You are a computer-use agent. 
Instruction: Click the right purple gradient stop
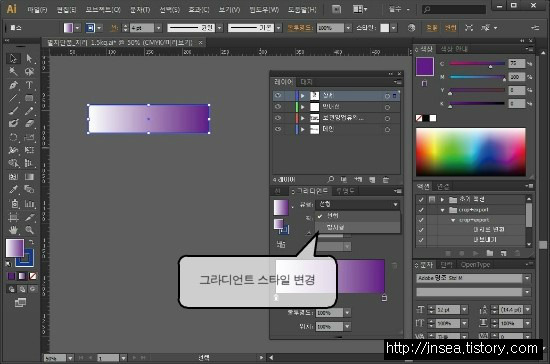coord(384,298)
